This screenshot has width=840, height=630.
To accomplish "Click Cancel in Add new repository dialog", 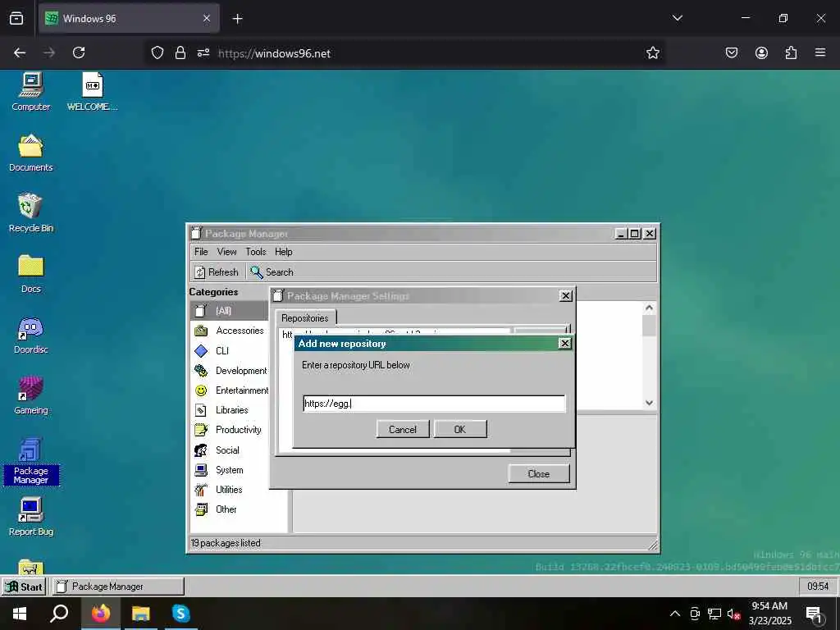I will click(x=402, y=429).
